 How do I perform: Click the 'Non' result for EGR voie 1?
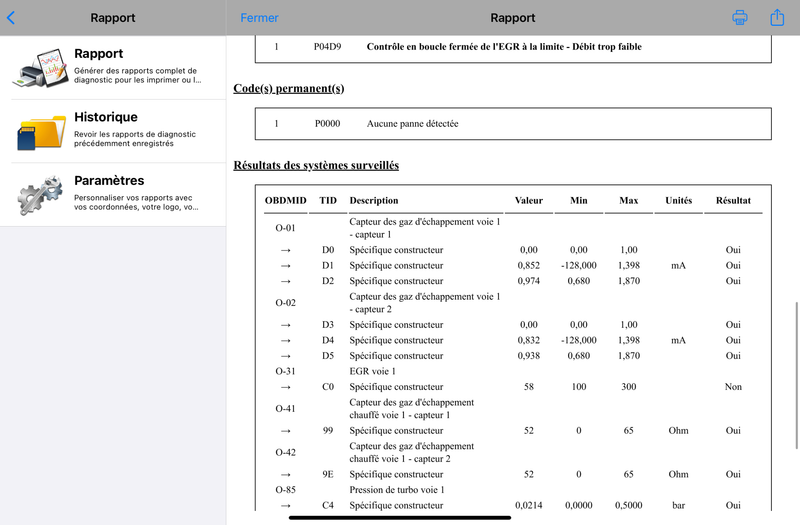pyautogui.click(x=733, y=387)
